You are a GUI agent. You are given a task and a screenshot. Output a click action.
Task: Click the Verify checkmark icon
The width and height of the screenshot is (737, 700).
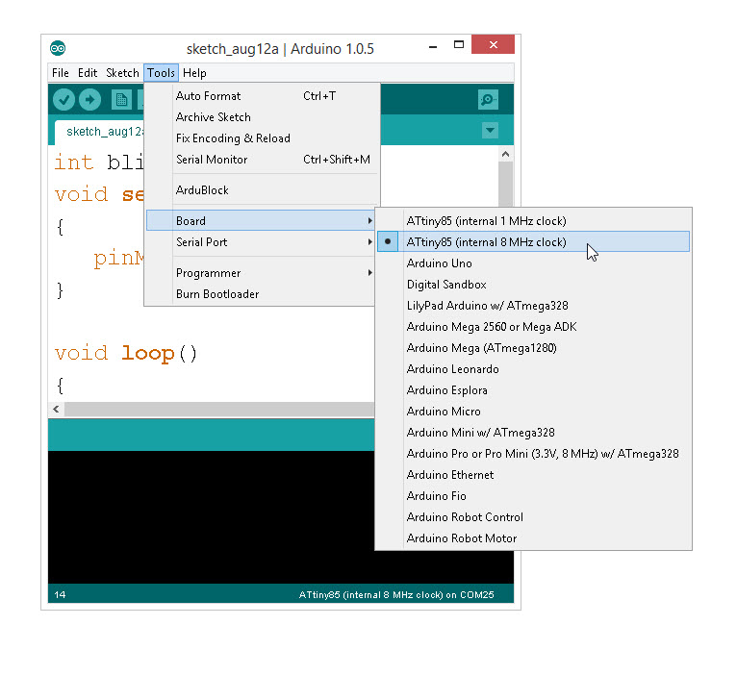pyautogui.click(x=64, y=100)
